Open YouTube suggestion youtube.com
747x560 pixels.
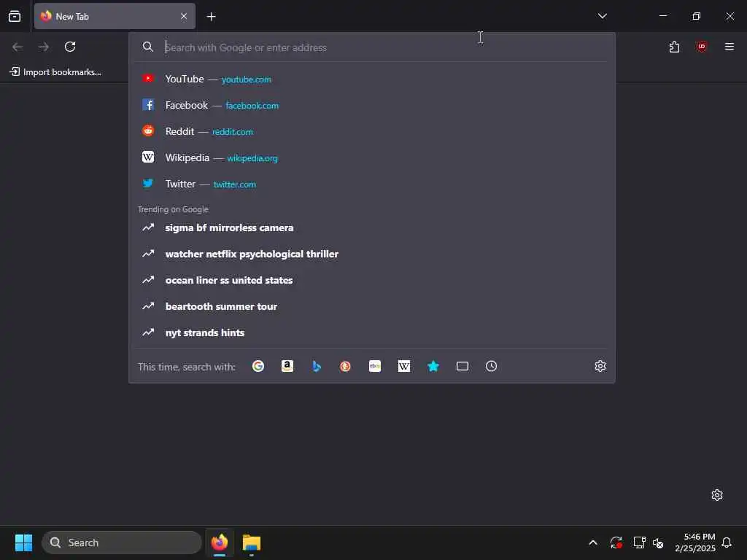371,79
